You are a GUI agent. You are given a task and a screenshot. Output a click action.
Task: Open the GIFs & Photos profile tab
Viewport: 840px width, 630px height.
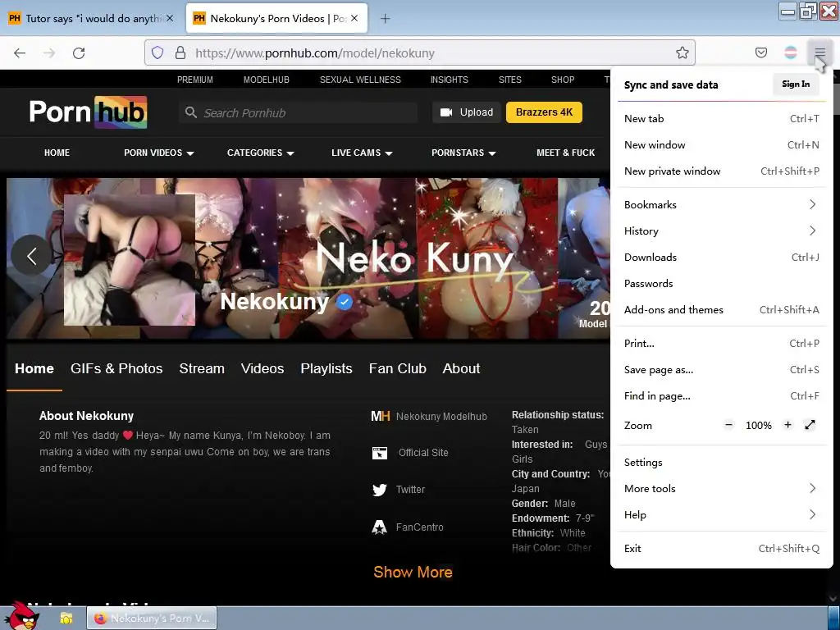click(116, 368)
